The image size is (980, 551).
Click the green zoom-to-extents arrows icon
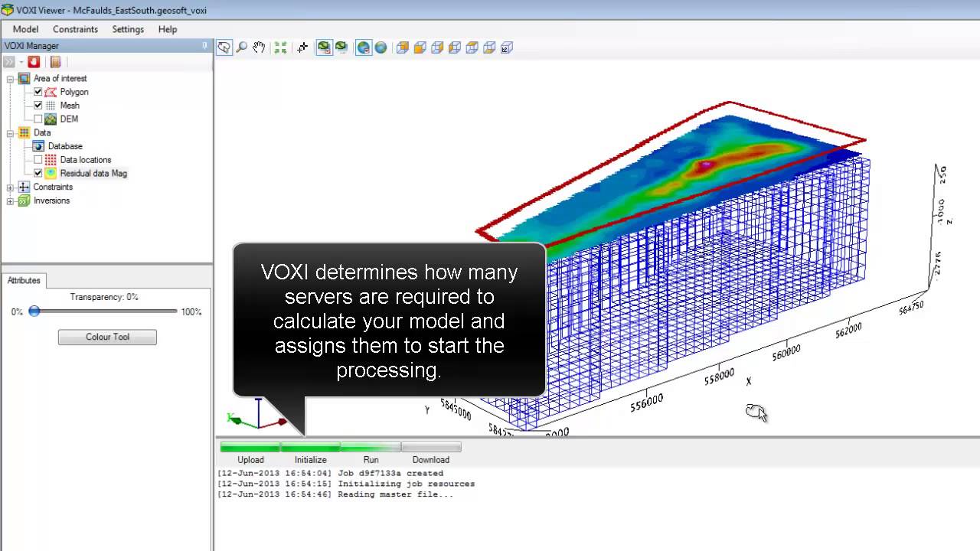pyautogui.click(x=280, y=47)
